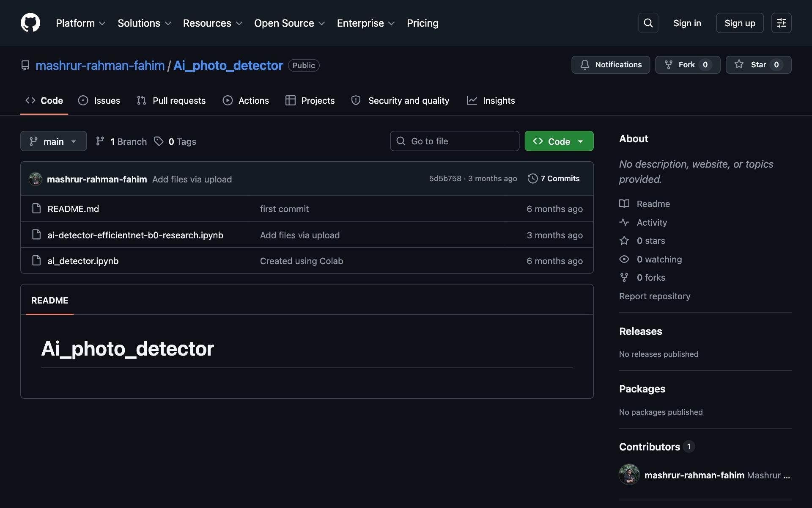The width and height of the screenshot is (812, 508).
Task: Open the Pull requests tab
Action: (x=171, y=101)
